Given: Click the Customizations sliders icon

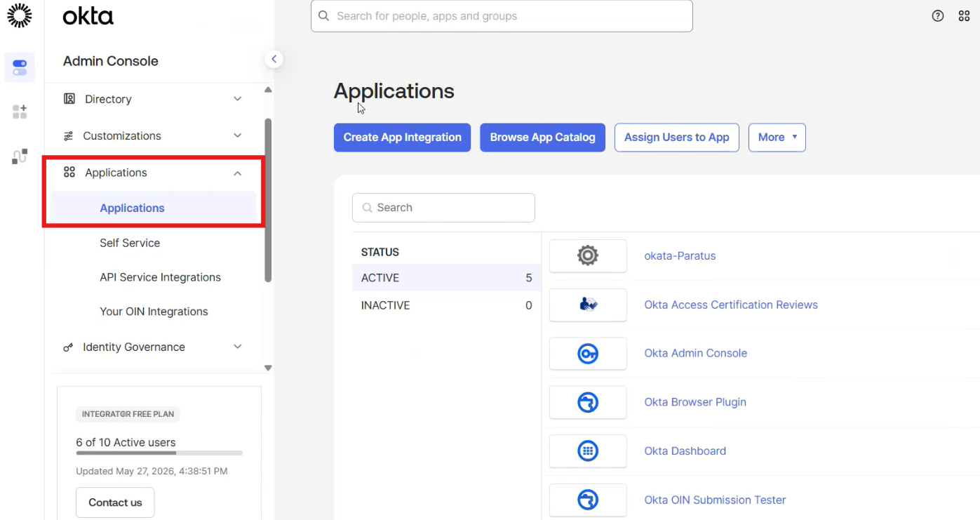Looking at the screenshot, I should 68,136.
